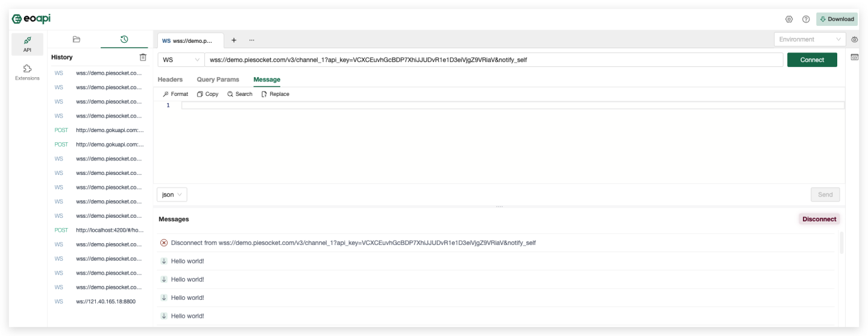This screenshot has height=336, width=868.
Task: Format the message with the Format tool
Action: click(175, 94)
